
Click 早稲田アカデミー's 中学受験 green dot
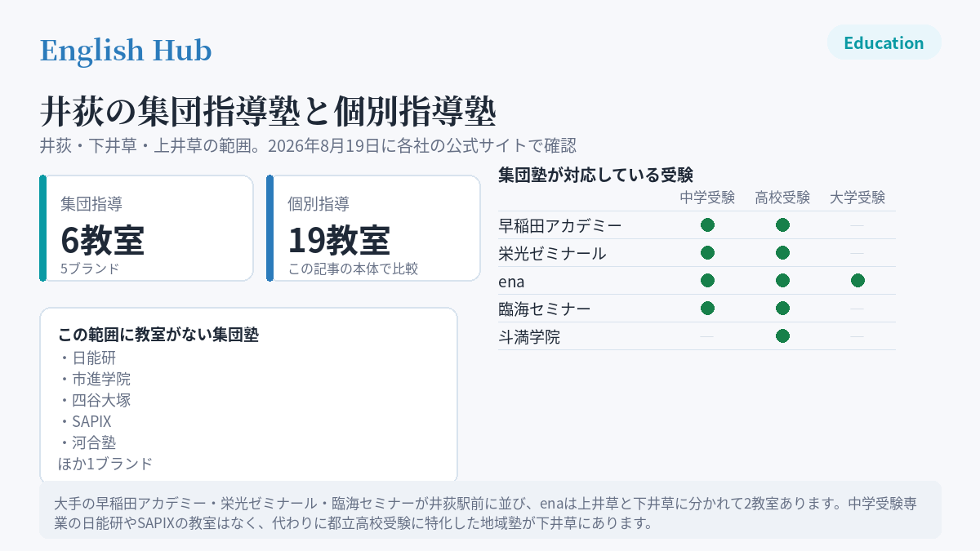coord(707,225)
